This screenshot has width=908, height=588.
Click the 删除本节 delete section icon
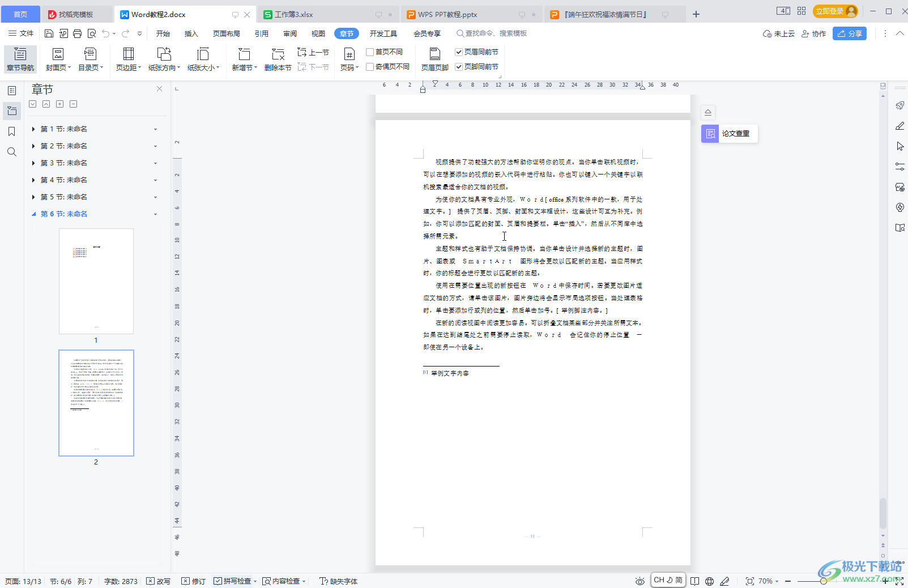pyautogui.click(x=278, y=59)
